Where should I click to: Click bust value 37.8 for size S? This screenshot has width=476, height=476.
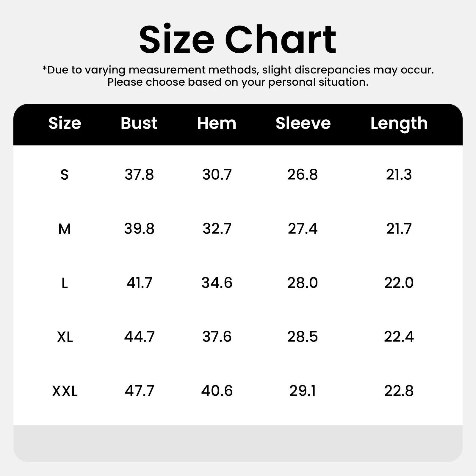(139, 174)
